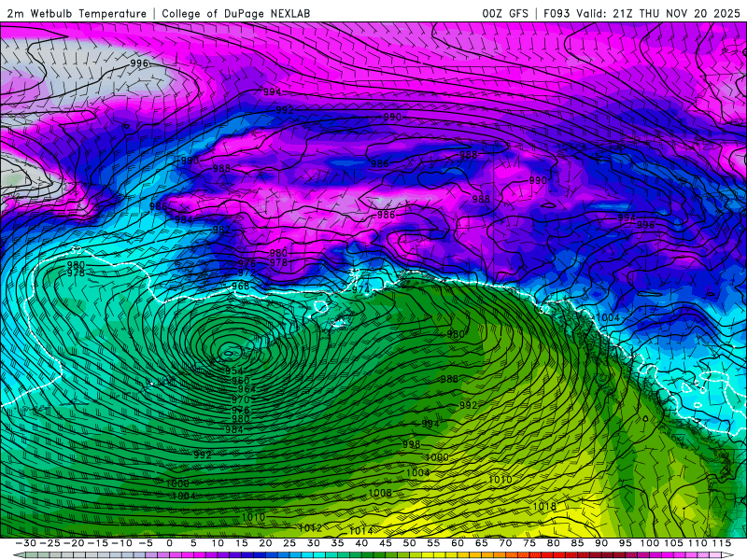747x560 pixels.
Task: Click the 960 isobar label
Action: pos(241,381)
